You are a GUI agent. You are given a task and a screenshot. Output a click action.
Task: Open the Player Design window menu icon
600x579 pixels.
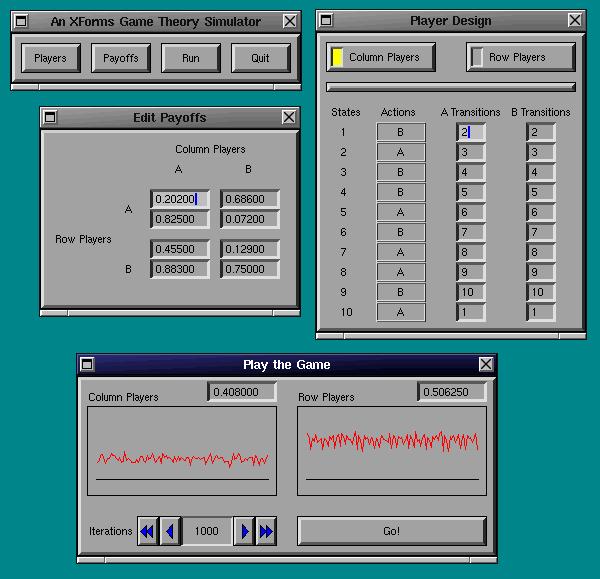[x=325, y=20]
